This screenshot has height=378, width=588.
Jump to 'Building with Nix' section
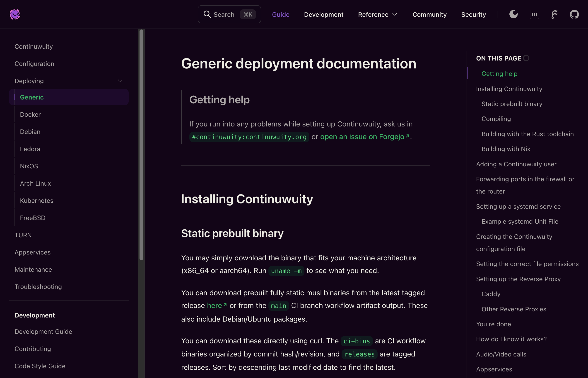tap(506, 149)
